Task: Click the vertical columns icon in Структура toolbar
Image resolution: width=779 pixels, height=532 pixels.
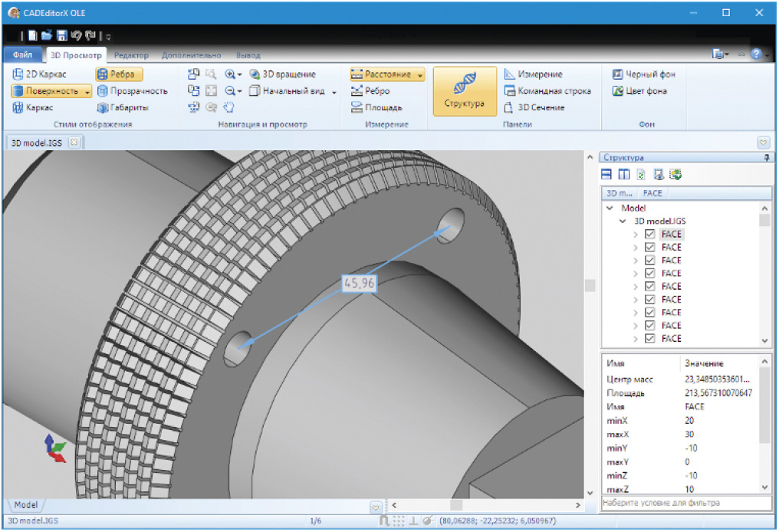Action: click(x=624, y=174)
